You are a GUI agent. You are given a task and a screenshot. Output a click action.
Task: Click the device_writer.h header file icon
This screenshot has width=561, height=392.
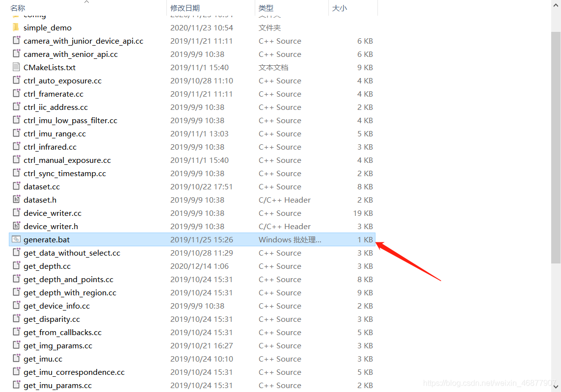17,226
